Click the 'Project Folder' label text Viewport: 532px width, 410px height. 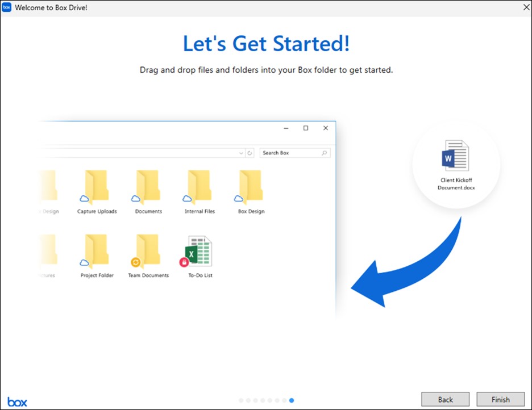97,275
